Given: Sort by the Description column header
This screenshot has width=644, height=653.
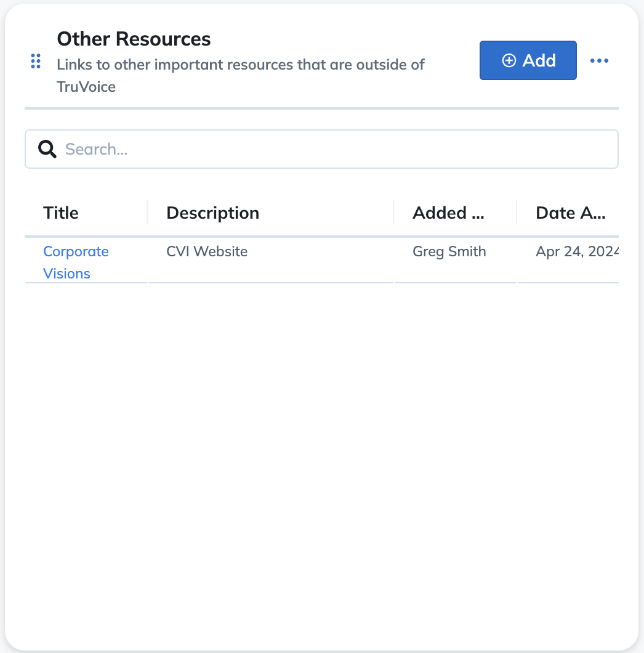Looking at the screenshot, I should (x=213, y=213).
